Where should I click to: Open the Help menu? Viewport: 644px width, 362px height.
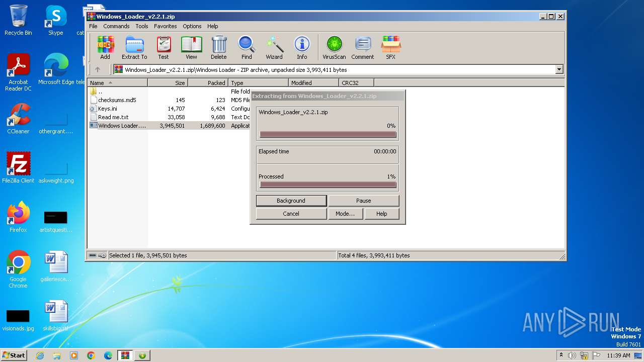pos(213,26)
